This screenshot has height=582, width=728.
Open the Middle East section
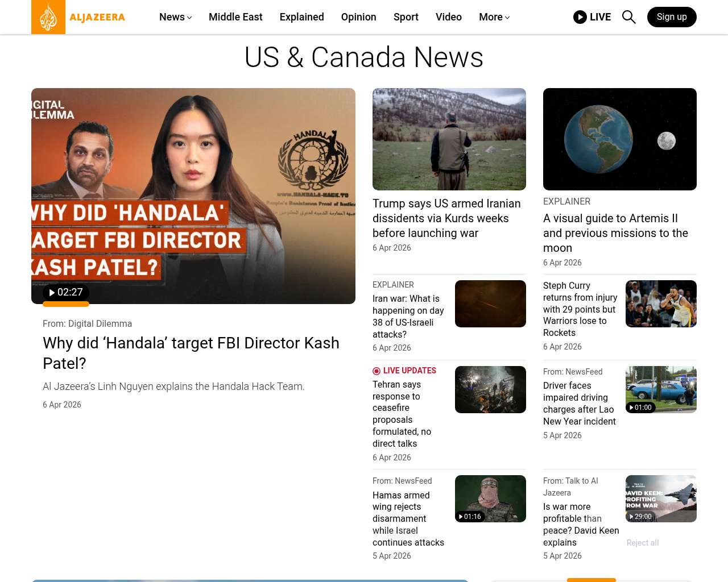[x=235, y=17]
